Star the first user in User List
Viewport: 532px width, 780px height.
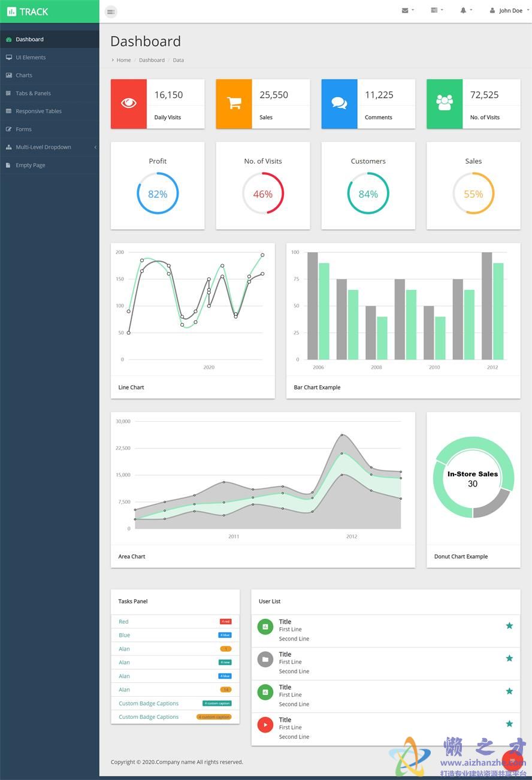pos(509,625)
